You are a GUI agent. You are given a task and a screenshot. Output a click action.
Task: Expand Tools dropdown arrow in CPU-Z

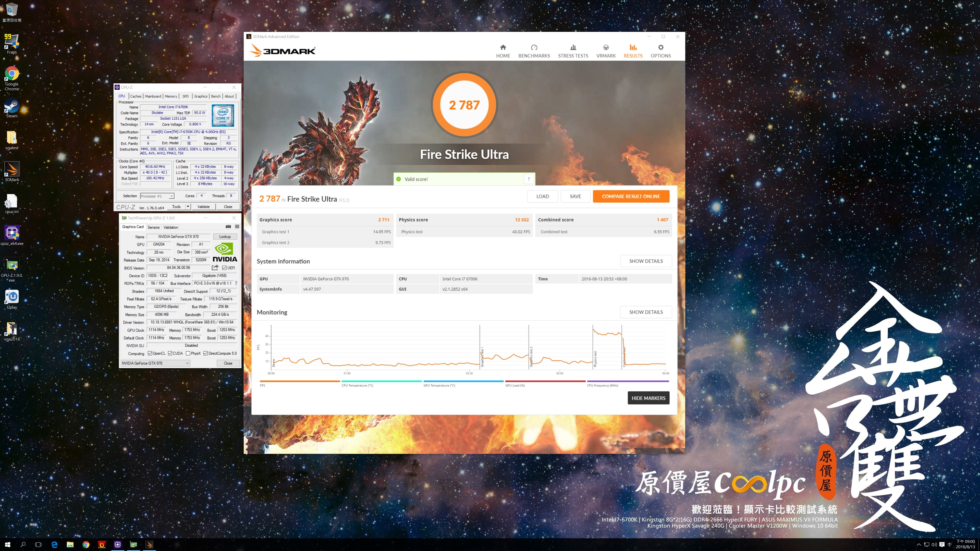click(x=188, y=207)
